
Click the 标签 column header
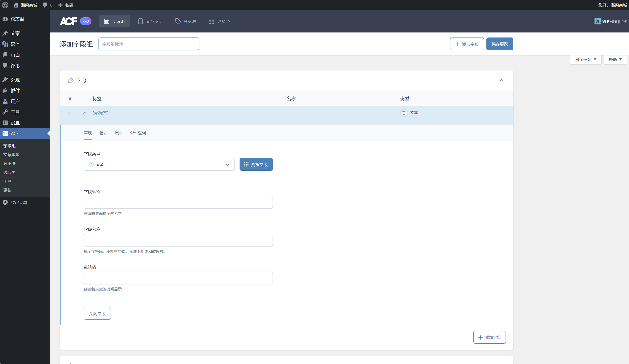[97, 99]
